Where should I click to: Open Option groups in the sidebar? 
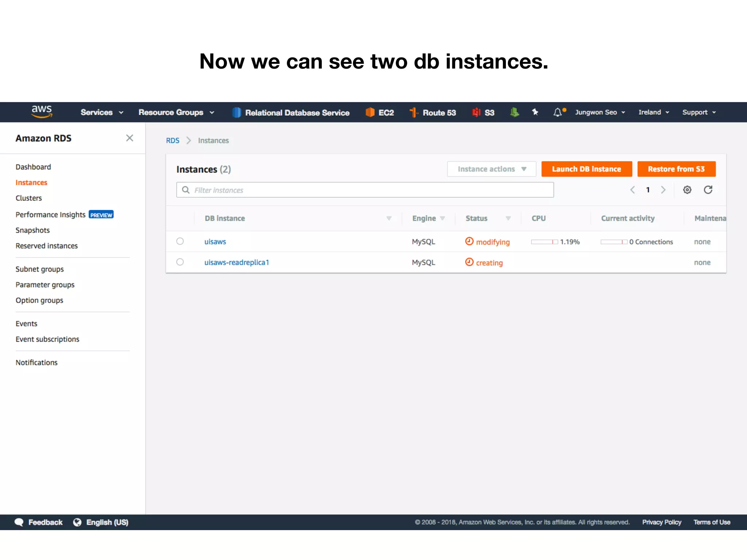coord(39,301)
